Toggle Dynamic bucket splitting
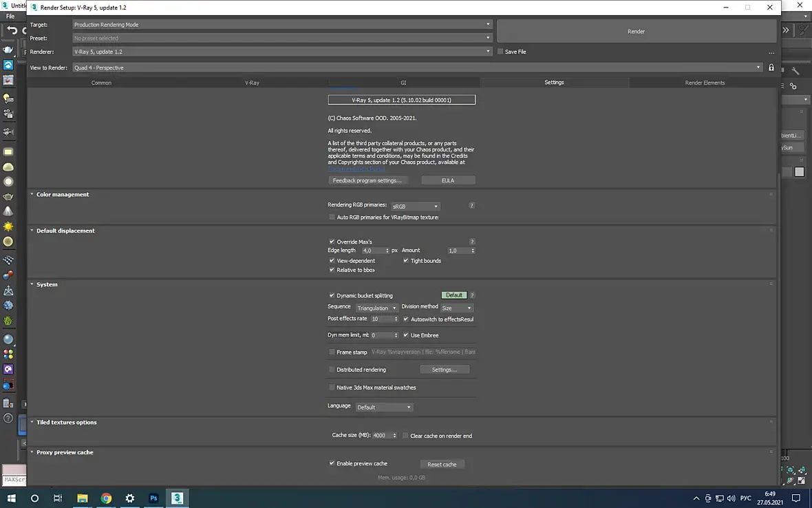The height and width of the screenshot is (508, 812). coord(332,295)
